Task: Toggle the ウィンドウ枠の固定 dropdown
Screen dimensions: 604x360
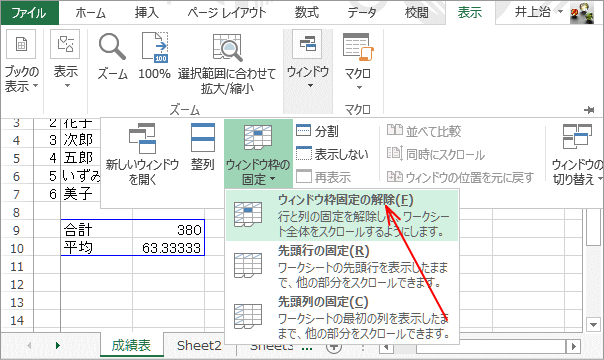Action: click(258, 154)
